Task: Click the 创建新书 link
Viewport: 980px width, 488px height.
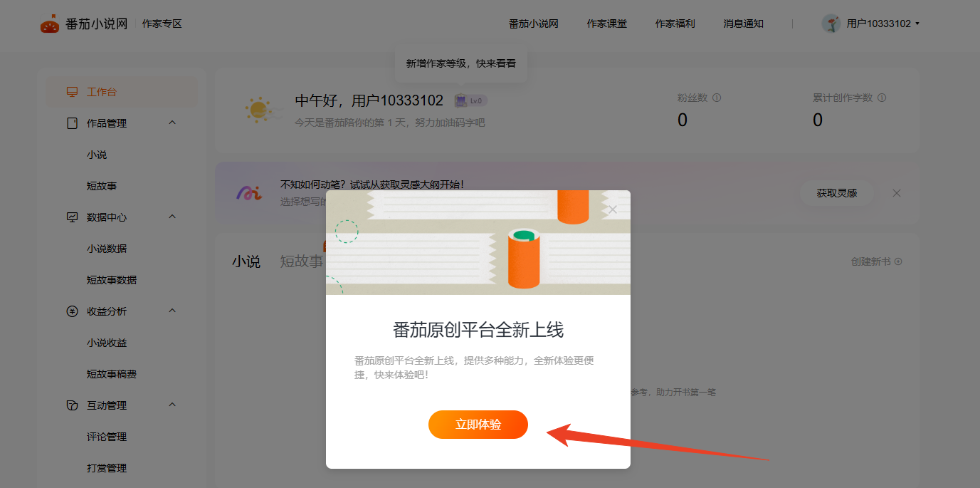Action: pos(871,261)
